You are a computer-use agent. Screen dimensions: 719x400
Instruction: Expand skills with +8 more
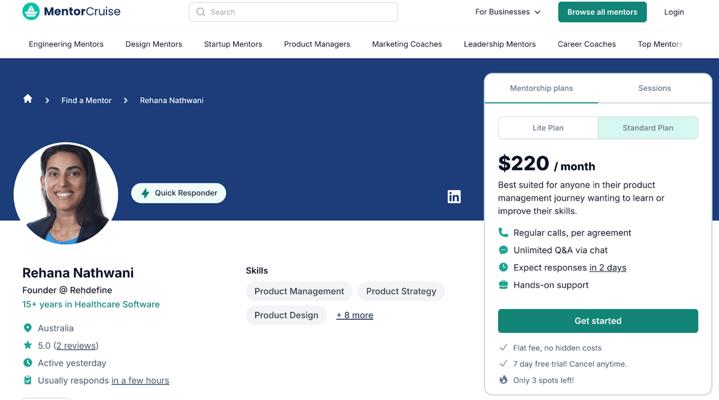354,315
